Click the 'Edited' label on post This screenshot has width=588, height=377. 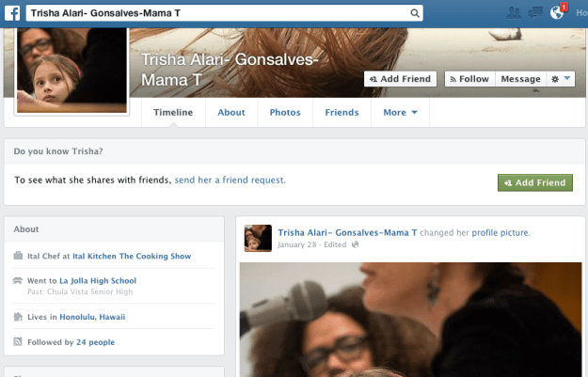click(x=335, y=244)
